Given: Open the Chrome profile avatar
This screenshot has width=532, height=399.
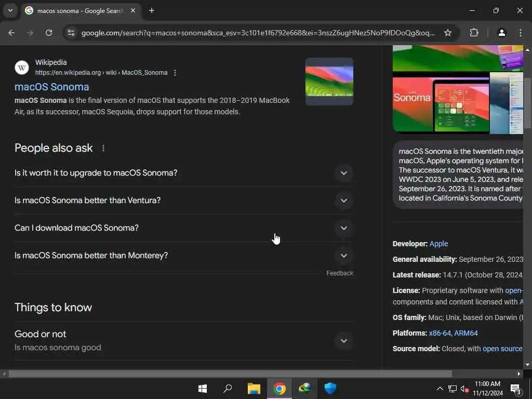Looking at the screenshot, I should click(502, 33).
